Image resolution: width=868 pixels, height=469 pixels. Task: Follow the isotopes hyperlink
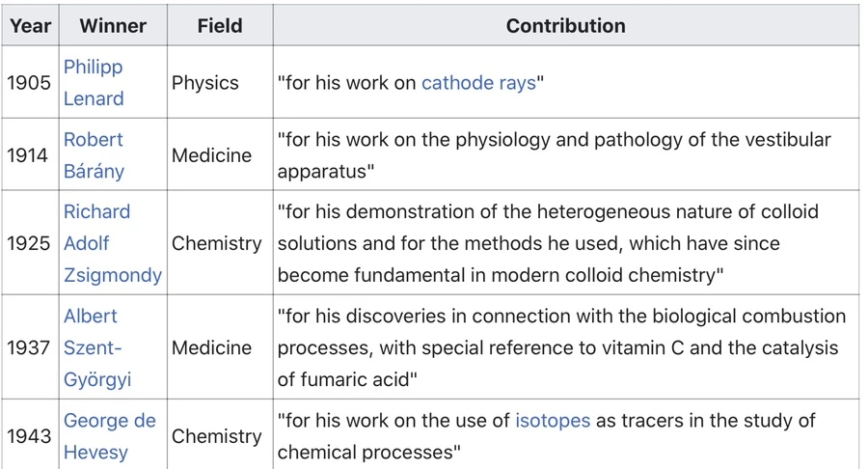[553, 421]
